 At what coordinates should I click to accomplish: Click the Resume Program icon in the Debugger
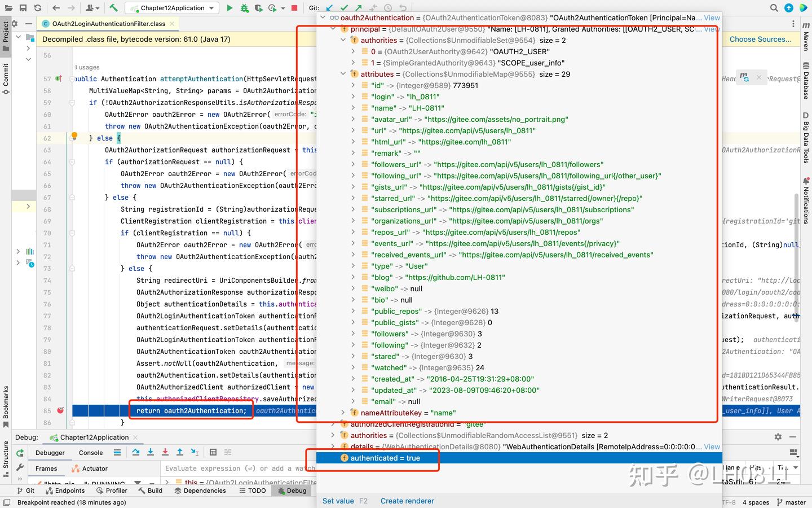coord(19,452)
